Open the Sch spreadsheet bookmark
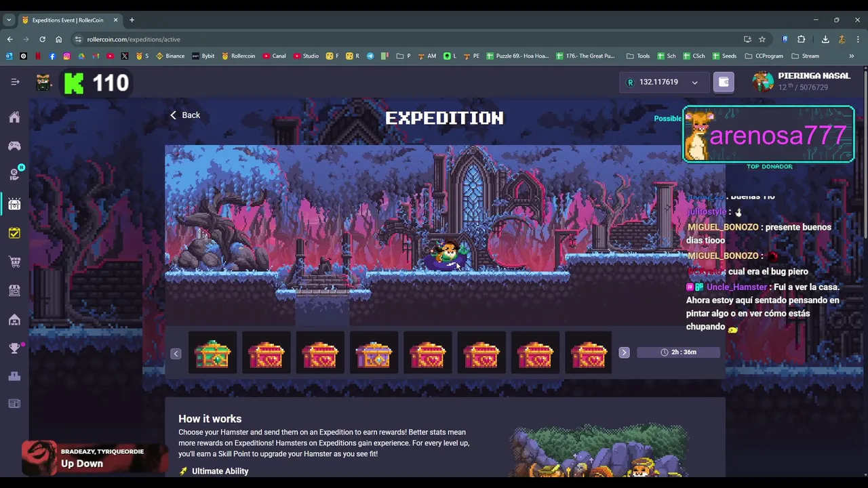 pos(667,56)
